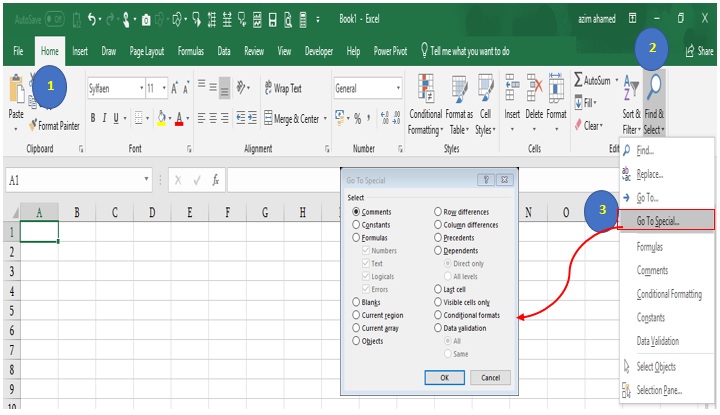Apply percent style format
Viewport: 720px width, 415px height.
point(357,119)
